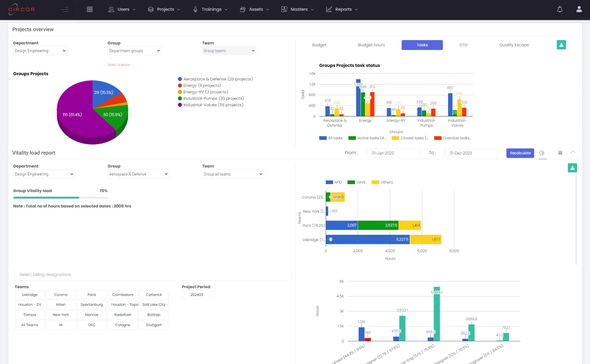Switch to the Budget hours tab
Viewport: 590px width, 364px height.
pyautogui.click(x=371, y=45)
